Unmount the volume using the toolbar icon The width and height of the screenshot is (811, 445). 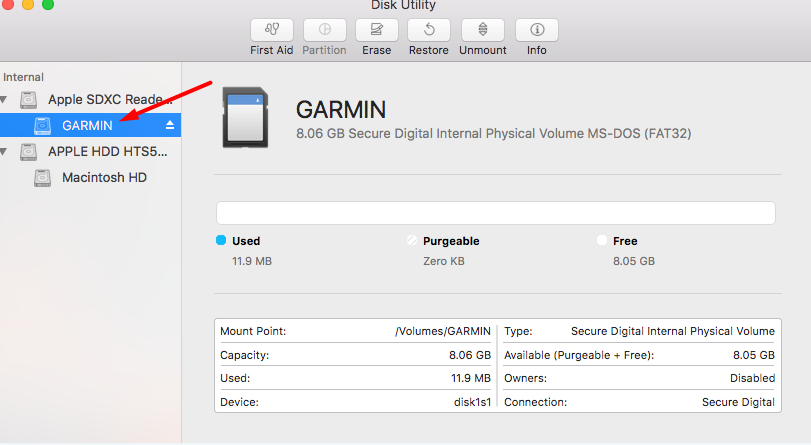[483, 30]
